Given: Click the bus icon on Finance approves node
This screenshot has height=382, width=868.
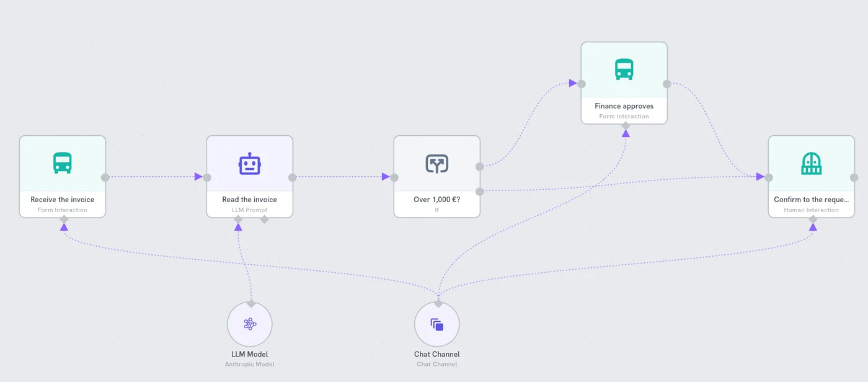Looking at the screenshot, I should pos(624,69).
